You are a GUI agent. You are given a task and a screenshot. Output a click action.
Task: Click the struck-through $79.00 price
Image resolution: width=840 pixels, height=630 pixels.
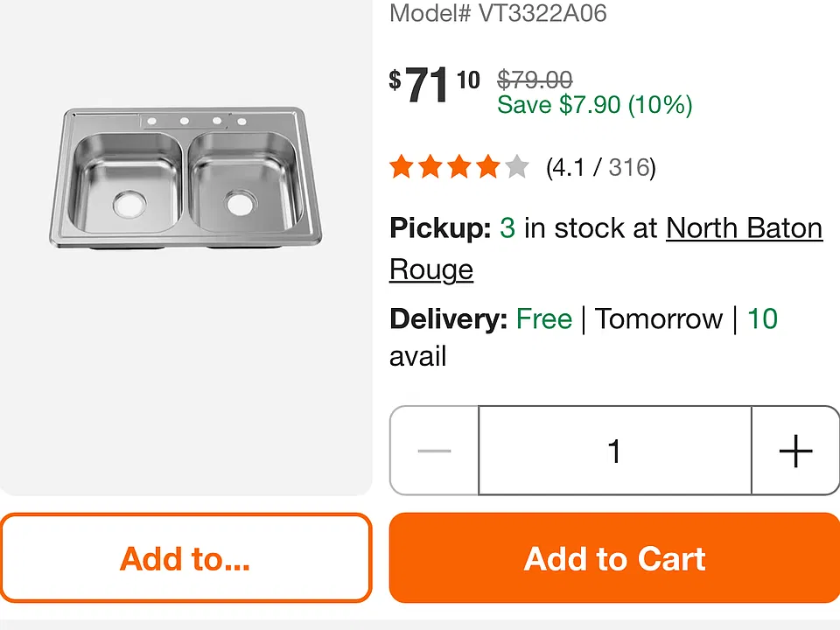click(535, 80)
